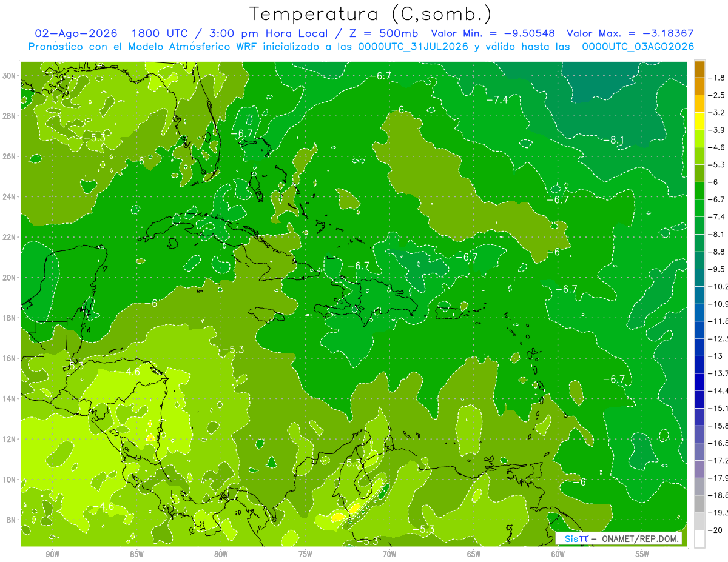Click the '85W' longitude axis label
This screenshot has height=562, width=728.
pos(136,554)
